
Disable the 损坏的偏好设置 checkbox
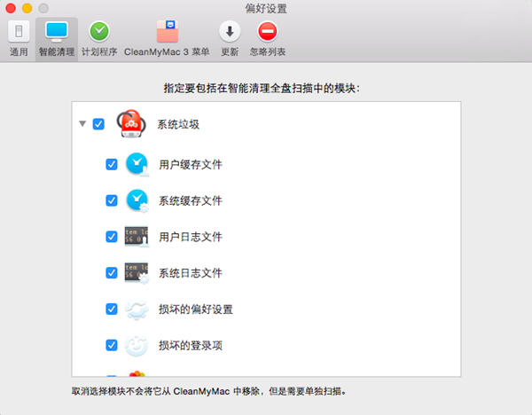pos(112,309)
